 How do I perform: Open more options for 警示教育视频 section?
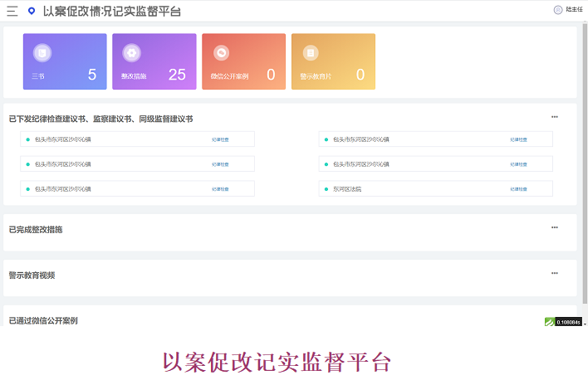click(x=555, y=273)
